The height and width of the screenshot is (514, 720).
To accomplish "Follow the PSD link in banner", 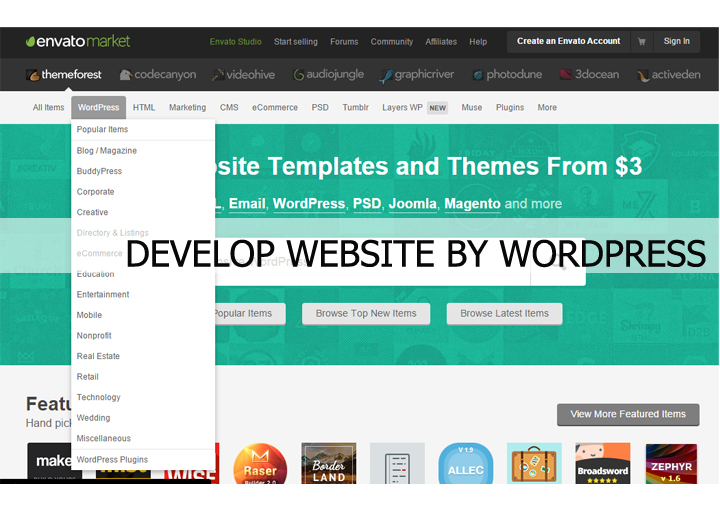I will click(x=367, y=203).
